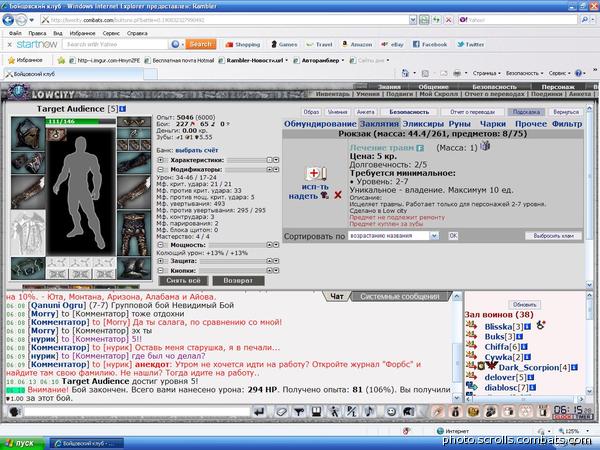Click the Снять всё button
Screen dimensions: 600x450
pyautogui.click(x=183, y=280)
